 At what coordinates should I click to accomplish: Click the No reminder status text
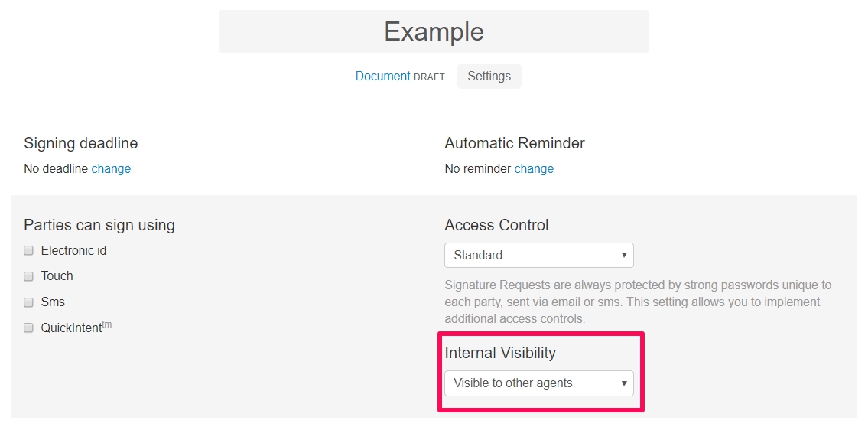(477, 169)
